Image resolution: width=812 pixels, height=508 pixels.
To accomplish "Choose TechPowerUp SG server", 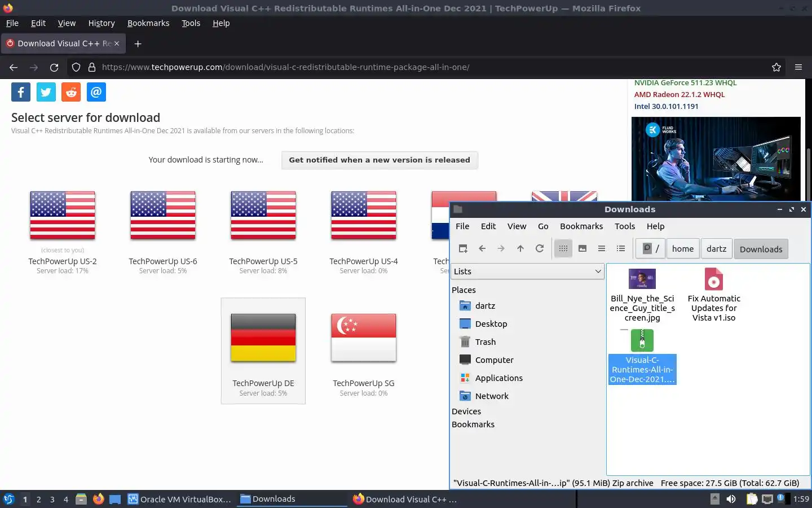I will [364, 354].
